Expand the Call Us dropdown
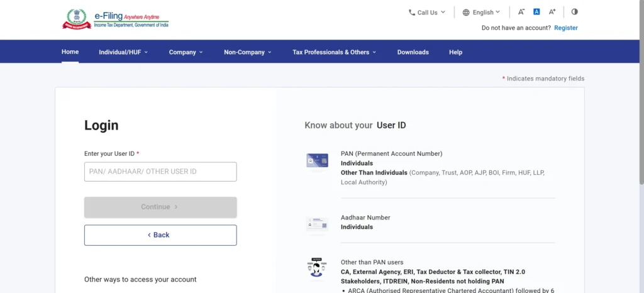The height and width of the screenshot is (293, 644). point(427,13)
